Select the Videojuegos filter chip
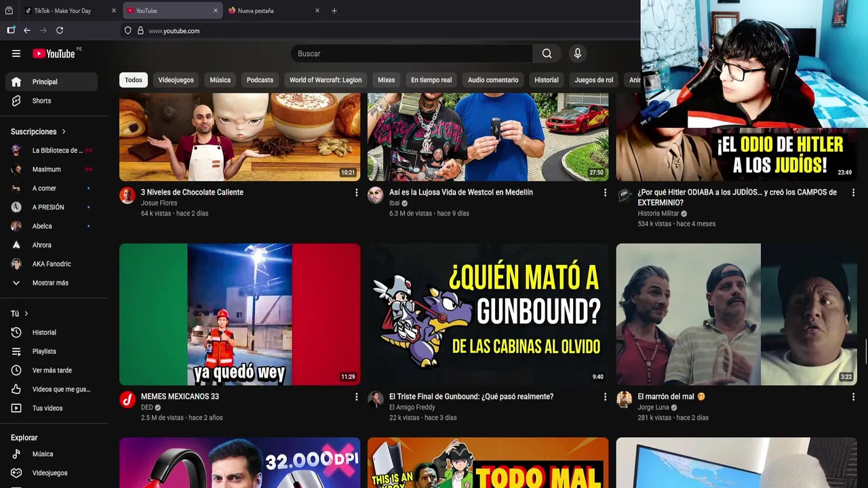Image resolution: width=868 pixels, height=488 pixels. point(176,80)
